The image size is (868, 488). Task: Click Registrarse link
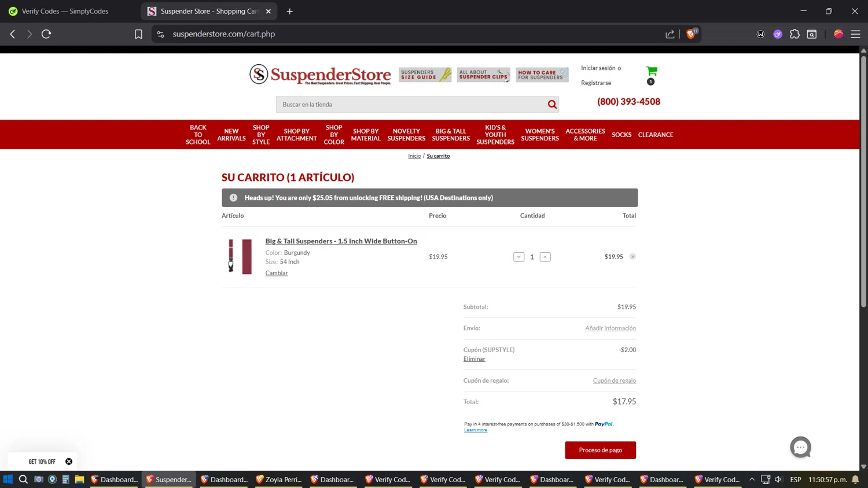point(596,83)
